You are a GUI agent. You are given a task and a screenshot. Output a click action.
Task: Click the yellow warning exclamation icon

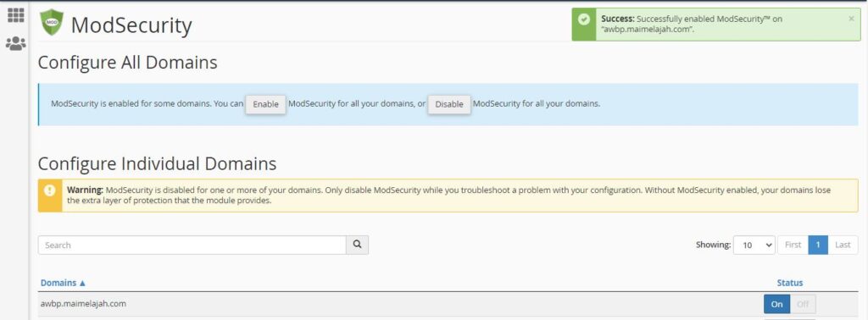tap(50, 190)
